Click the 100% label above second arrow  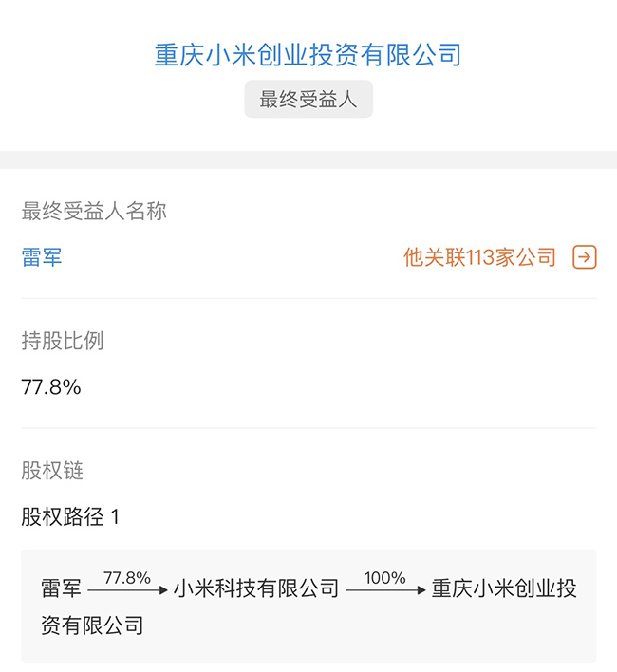384,578
